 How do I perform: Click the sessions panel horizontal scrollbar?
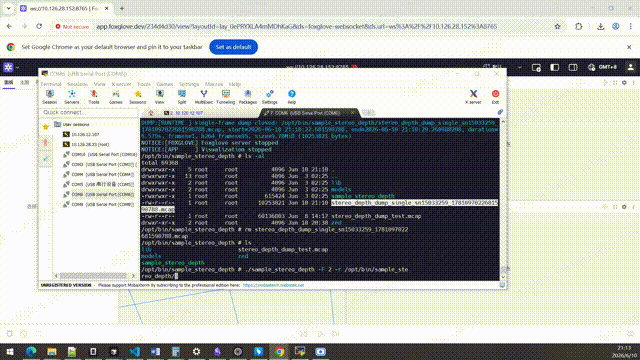click(x=94, y=276)
